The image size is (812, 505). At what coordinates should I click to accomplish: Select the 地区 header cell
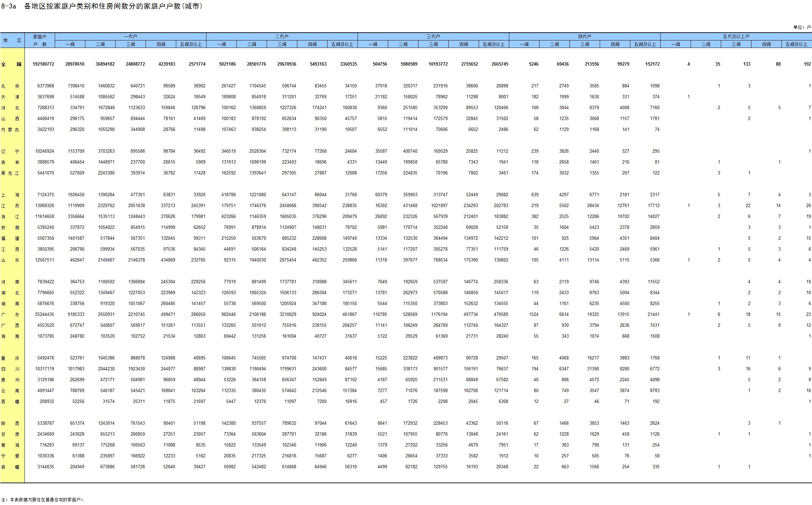coord(12,40)
